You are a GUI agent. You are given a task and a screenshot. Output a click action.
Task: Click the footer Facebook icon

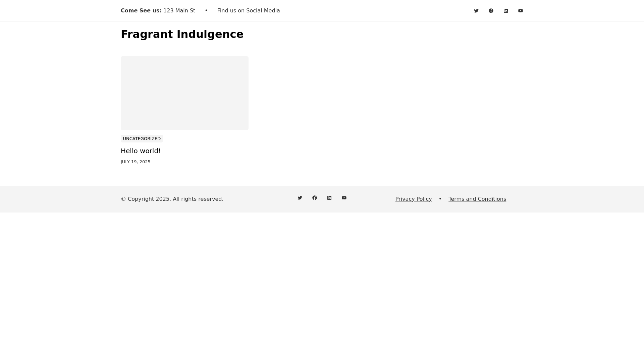tap(315, 198)
